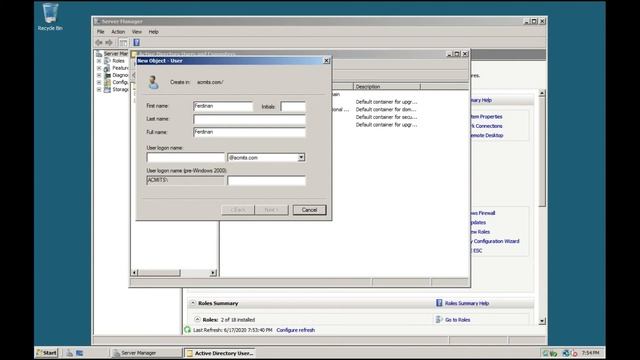
Task: Expand the Configuration tree node
Action: tap(99, 82)
